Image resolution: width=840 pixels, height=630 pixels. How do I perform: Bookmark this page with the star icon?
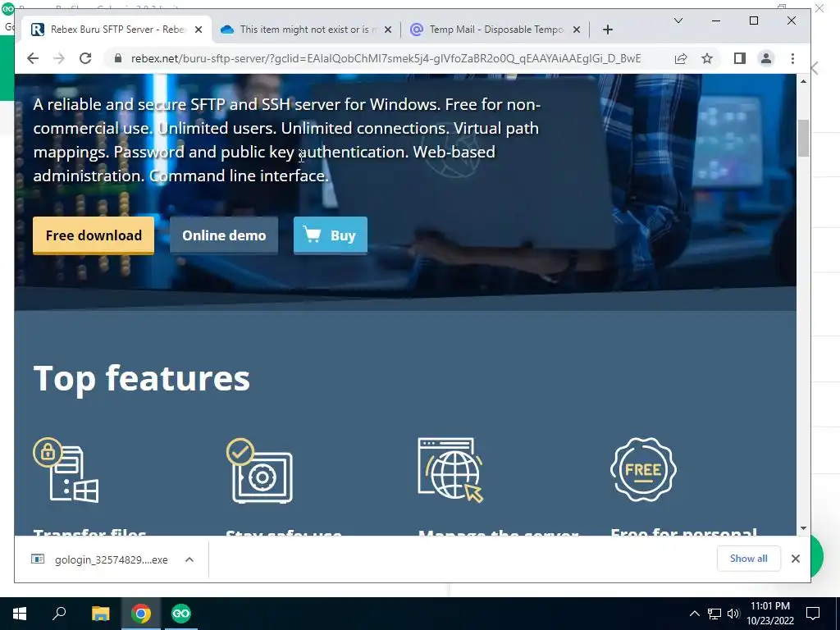click(x=707, y=58)
